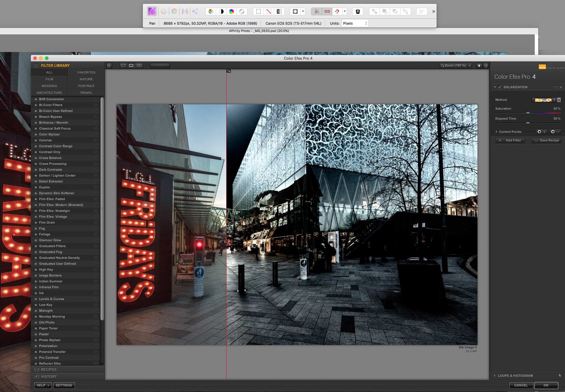565x392 pixels.
Task: Click the Zoom magnifier control
Action: pos(453,65)
